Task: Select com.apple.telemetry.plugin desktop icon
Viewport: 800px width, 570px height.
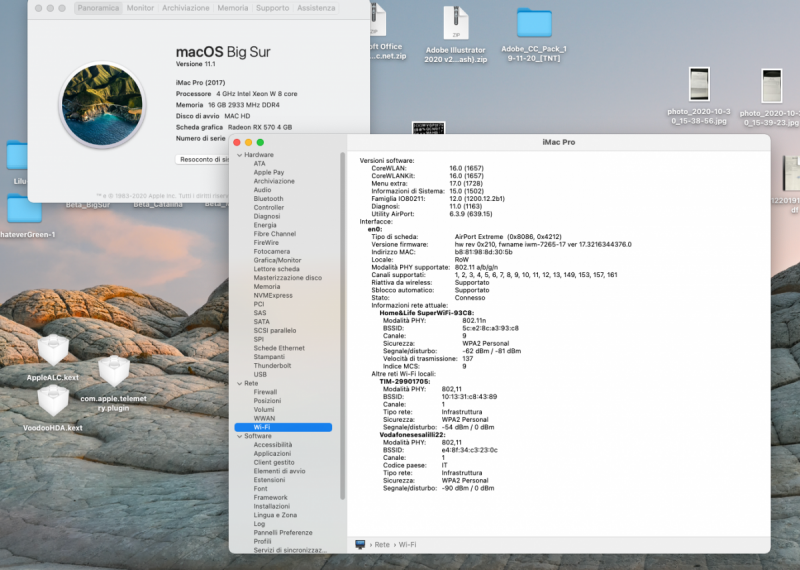Action: (x=113, y=371)
